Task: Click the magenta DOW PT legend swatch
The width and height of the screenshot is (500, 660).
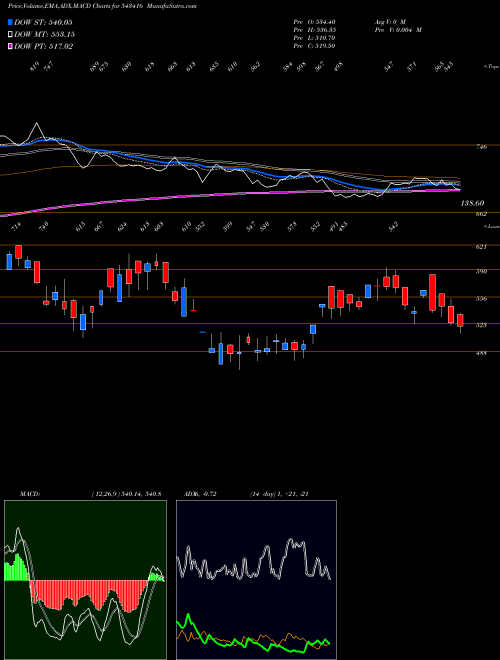Action: pos(10,46)
